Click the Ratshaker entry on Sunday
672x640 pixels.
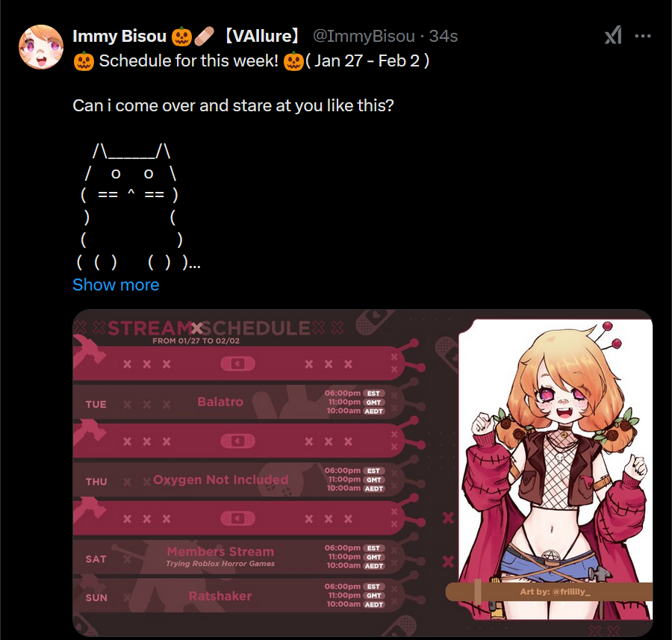[220, 596]
